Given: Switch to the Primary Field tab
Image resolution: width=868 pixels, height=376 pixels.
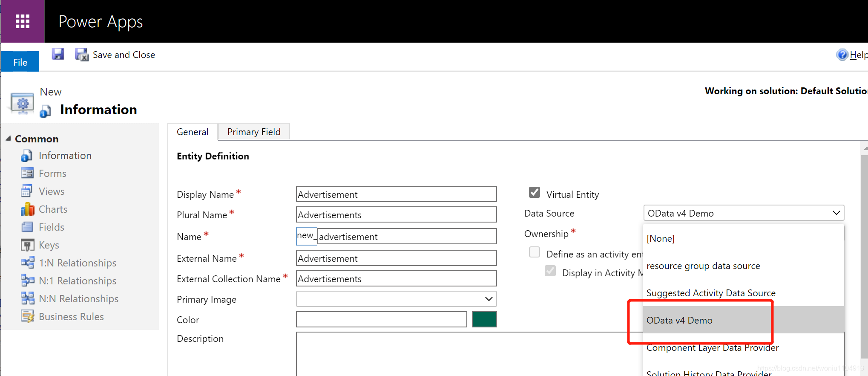Looking at the screenshot, I should tap(254, 132).
